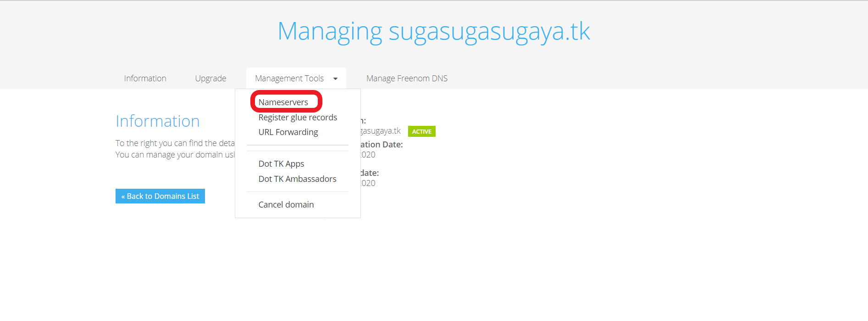Switch to the Information tab
Screen dimensions: 868x321
click(145, 79)
